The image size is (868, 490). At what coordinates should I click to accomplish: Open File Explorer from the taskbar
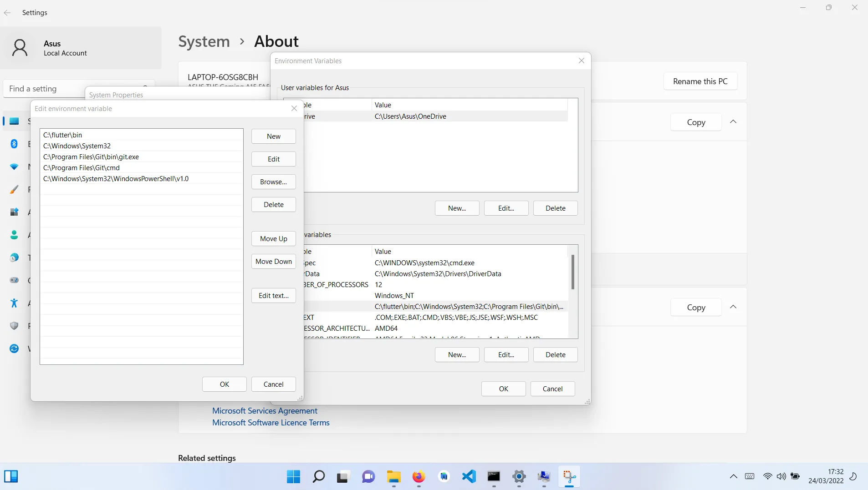[393, 476]
